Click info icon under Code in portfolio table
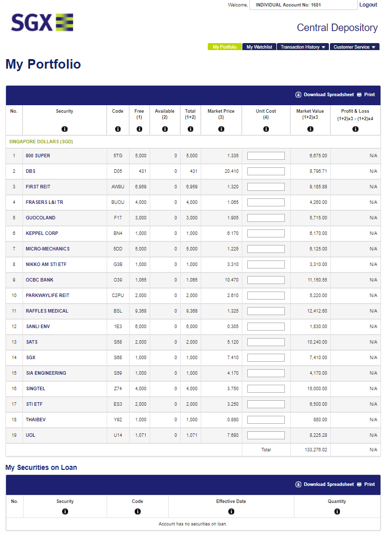This screenshot has height=537, width=392. (x=118, y=129)
